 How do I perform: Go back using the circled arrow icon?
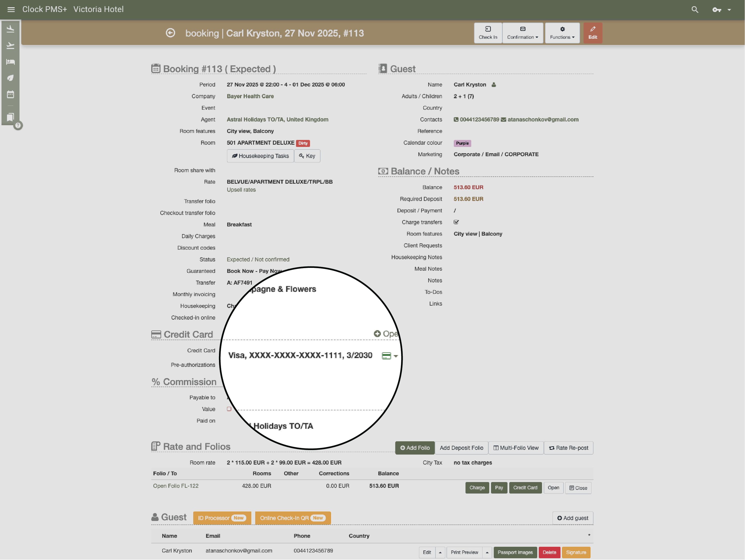coord(170,33)
